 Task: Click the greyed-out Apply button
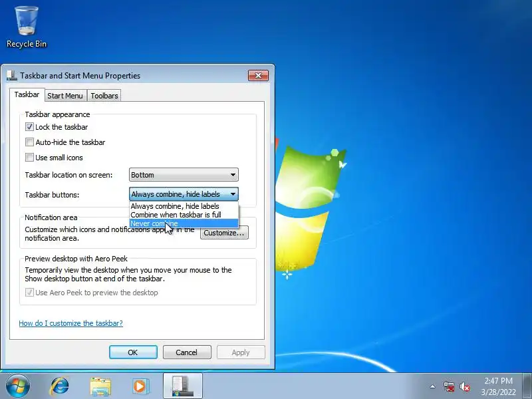point(241,352)
